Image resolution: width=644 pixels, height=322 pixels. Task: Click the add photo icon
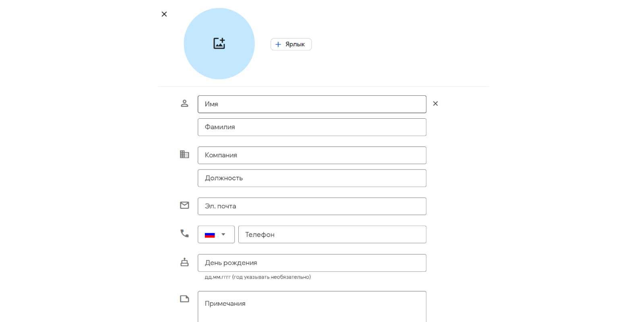[x=219, y=43]
